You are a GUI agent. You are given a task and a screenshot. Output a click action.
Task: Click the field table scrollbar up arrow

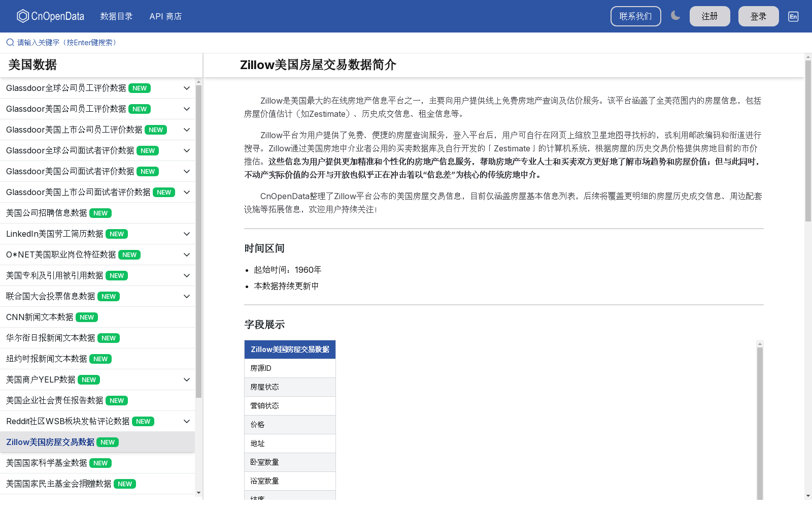coord(760,344)
